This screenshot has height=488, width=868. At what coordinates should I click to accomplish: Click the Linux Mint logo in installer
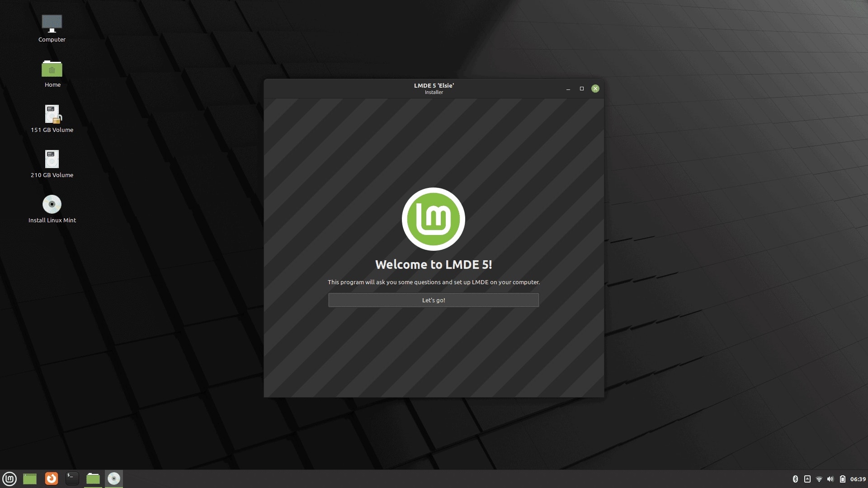(x=434, y=219)
